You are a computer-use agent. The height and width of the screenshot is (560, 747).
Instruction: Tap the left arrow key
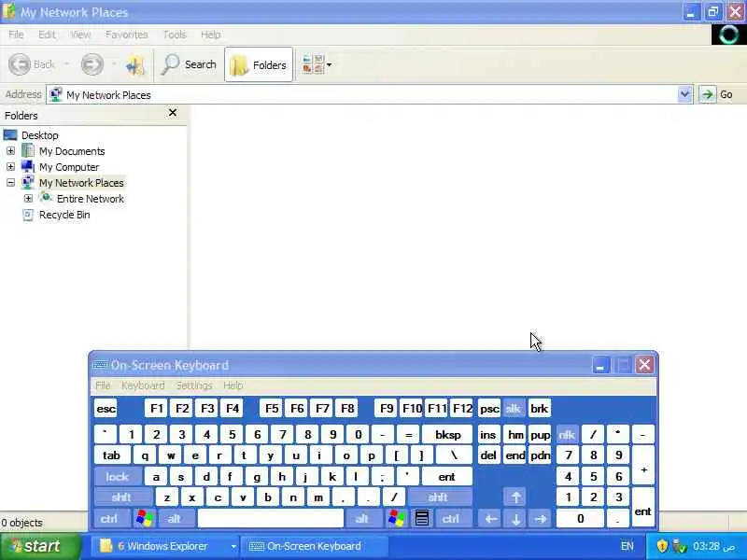click(490, 519)
